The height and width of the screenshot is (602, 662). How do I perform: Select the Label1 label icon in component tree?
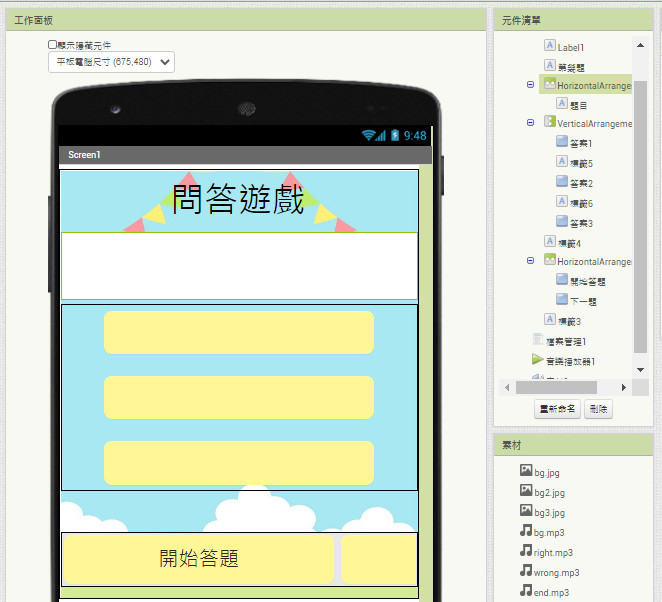point(549,45)
